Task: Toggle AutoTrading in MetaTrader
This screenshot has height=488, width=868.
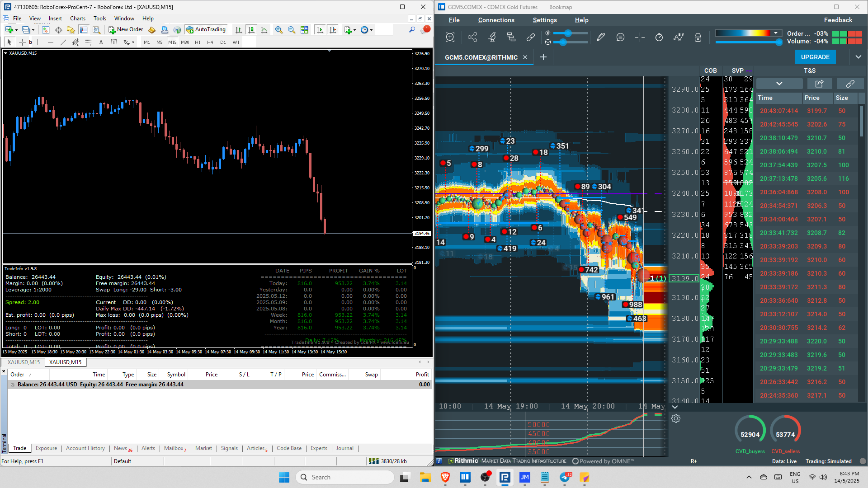Action: click(x=206, y=30)
